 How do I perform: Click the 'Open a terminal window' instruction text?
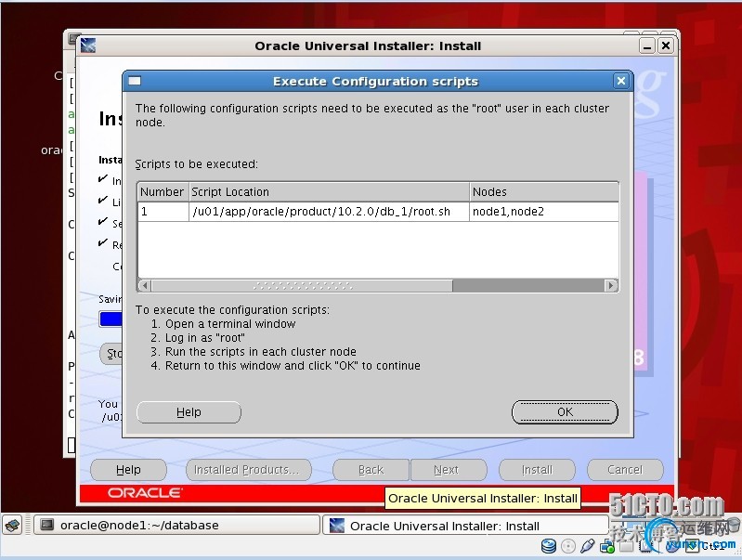click(x=230, y=324)
